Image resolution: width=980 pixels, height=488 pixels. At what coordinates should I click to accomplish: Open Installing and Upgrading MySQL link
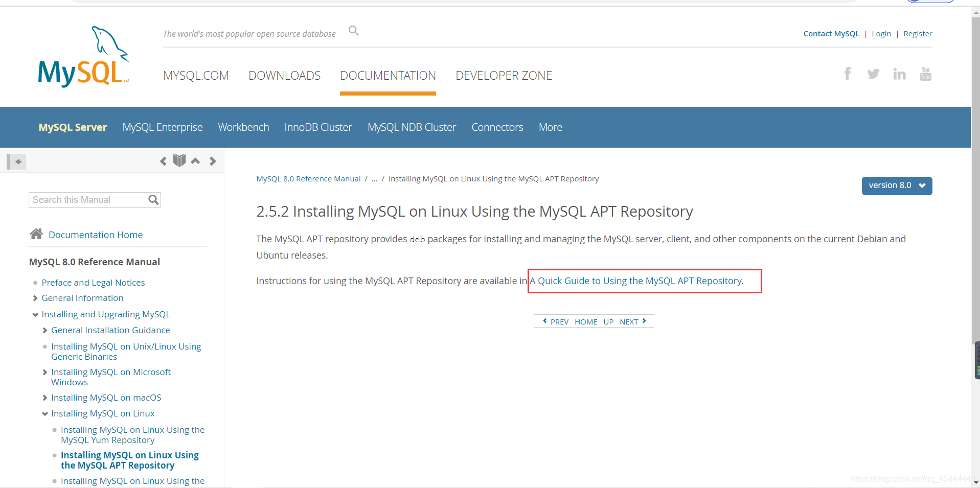tap(106, 314)
